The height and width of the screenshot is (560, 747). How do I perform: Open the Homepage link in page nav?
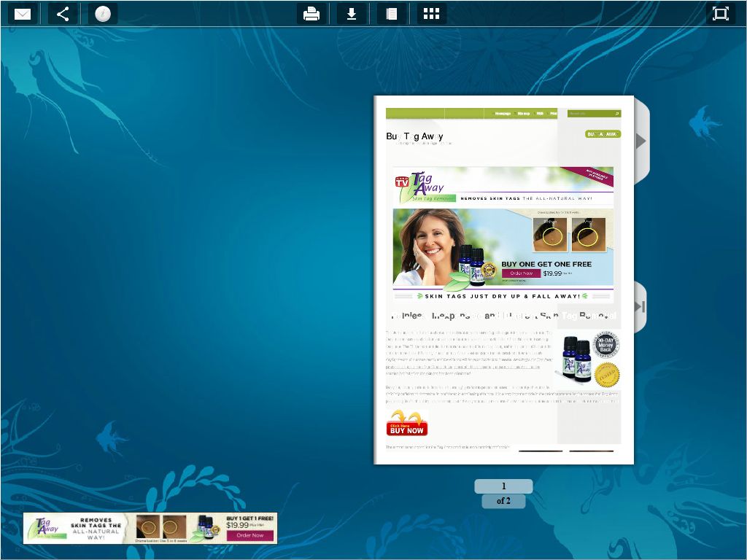tap(503, 114)
